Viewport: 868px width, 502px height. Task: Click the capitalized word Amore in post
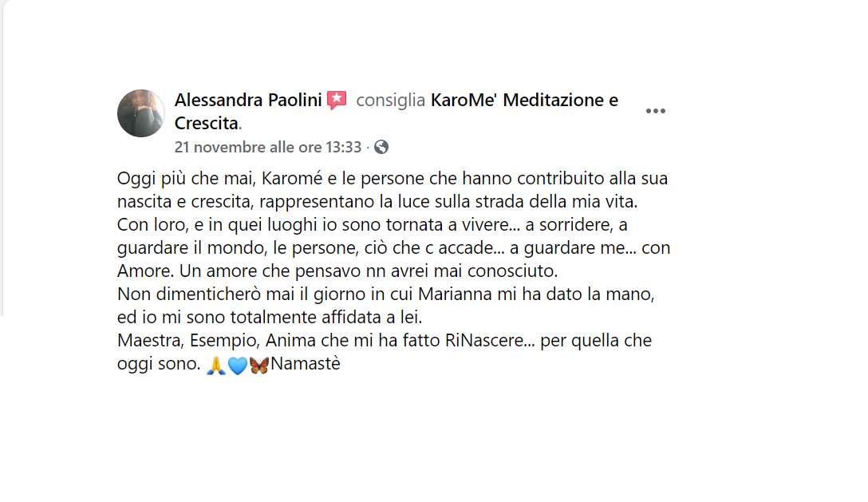click(x=145, y=271)
